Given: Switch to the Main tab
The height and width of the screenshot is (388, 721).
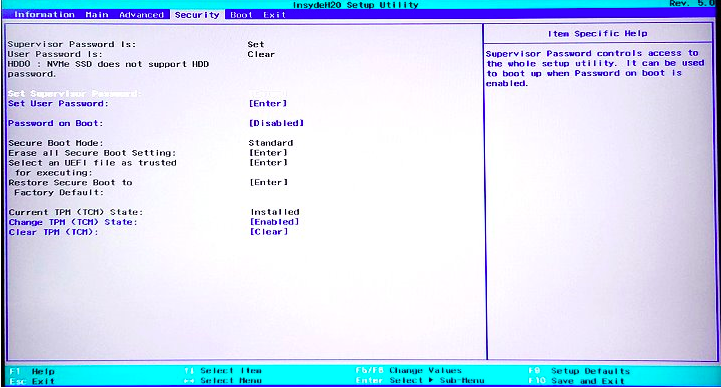Looking at the screenshot, I should click(x=97, y=15).
